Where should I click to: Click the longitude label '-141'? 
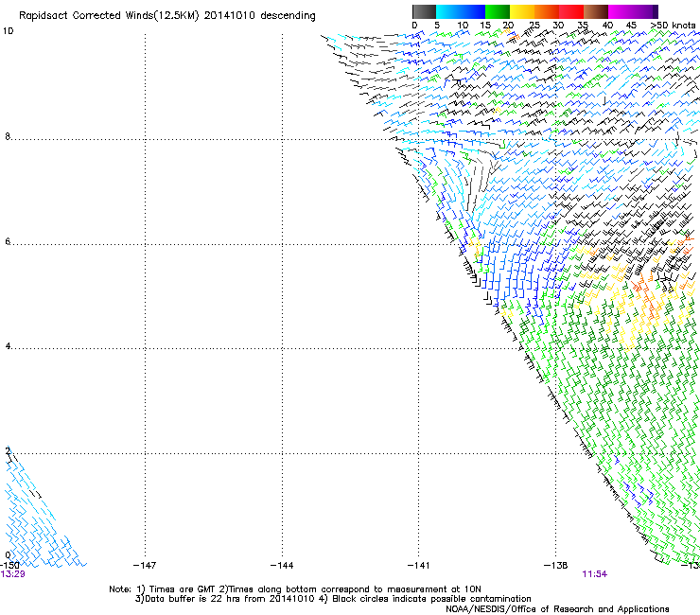point(419,566)
